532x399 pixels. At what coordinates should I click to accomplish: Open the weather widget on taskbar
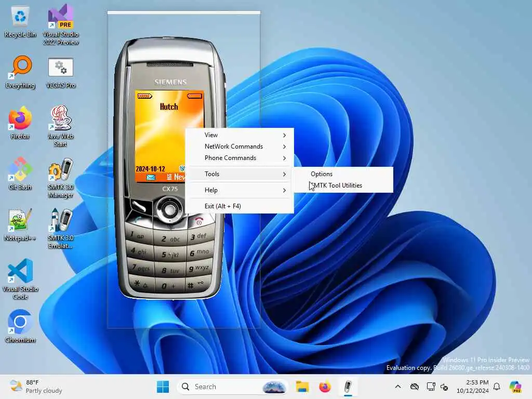click(x=36, y=387)
